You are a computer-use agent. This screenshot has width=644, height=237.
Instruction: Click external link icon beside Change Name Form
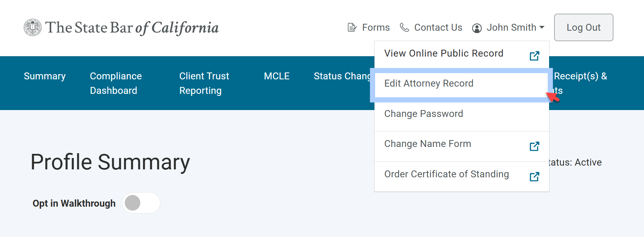[x=534, y=146]
